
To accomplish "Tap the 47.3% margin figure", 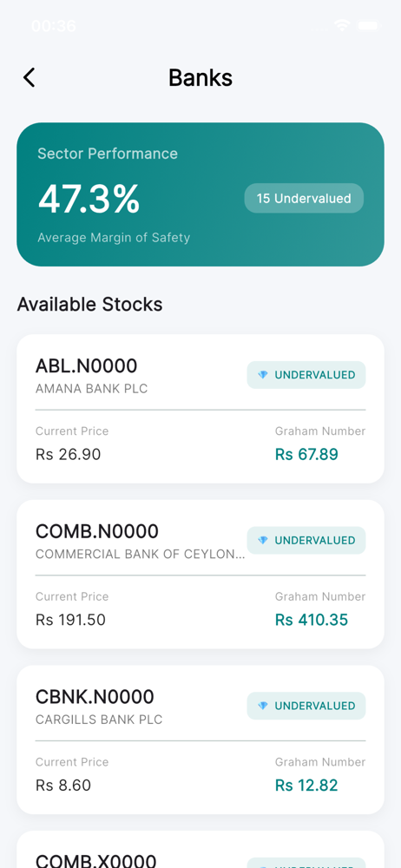I will pos(89,199).
